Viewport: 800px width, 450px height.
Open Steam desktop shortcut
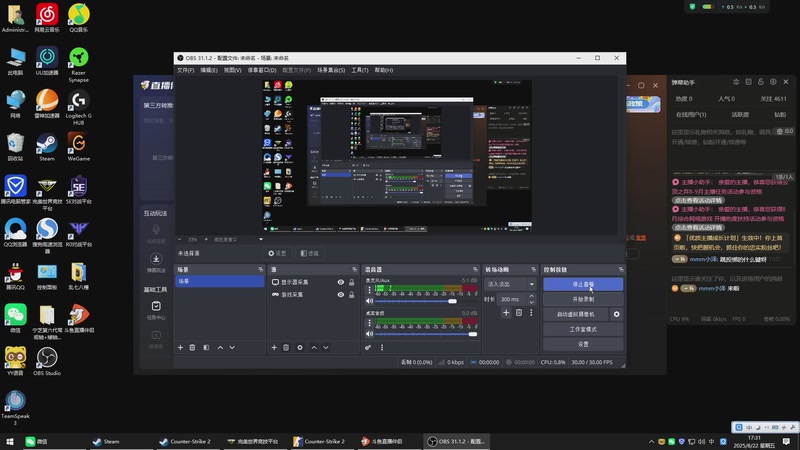click(x=47, y=147)
